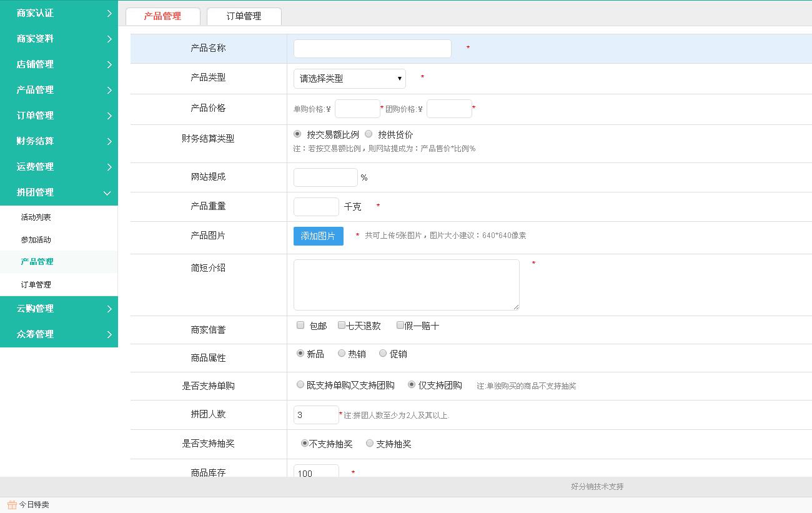The image size is (812, 513).
Task: Open the 请选择类型 product type dropdown
Action: pos(349,79)
